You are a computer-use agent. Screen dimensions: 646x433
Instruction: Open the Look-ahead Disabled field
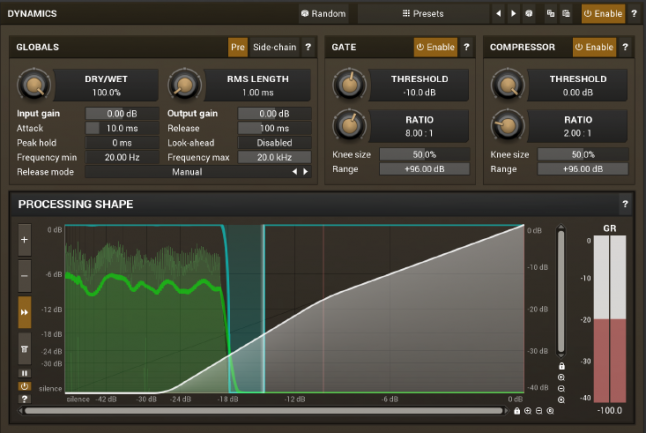click(x=273, y=143)
